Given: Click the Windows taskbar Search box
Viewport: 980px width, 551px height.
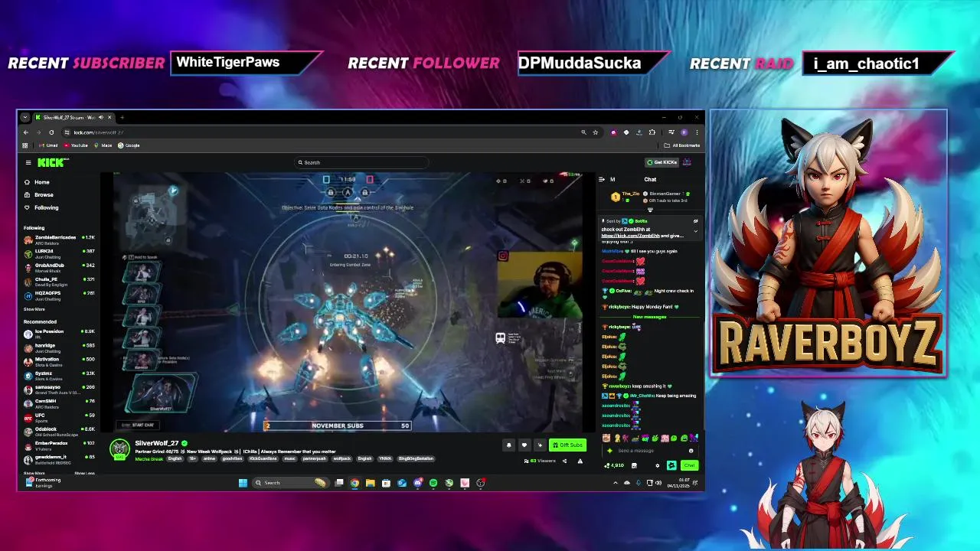Looking at the screenshot, I should coord(292,483).
